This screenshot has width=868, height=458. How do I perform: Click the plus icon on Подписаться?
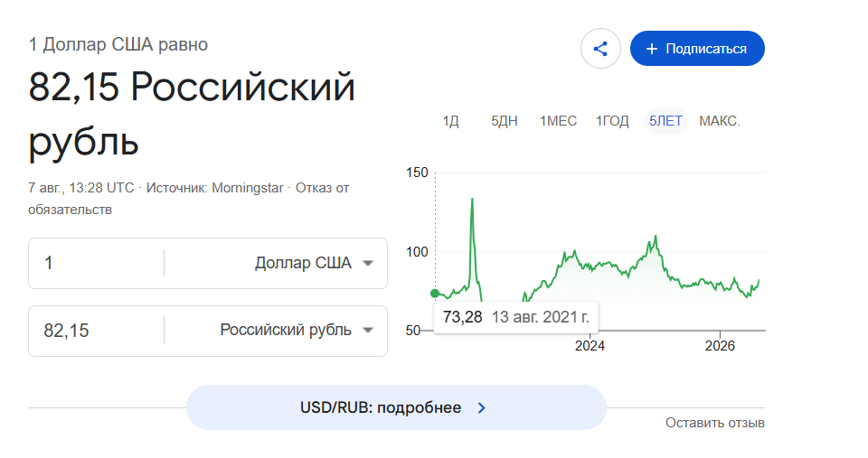652,49
